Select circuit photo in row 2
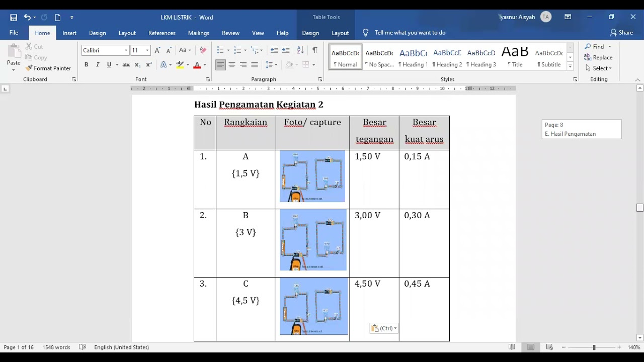Viewport: 644px width, 362px height. 313,240
